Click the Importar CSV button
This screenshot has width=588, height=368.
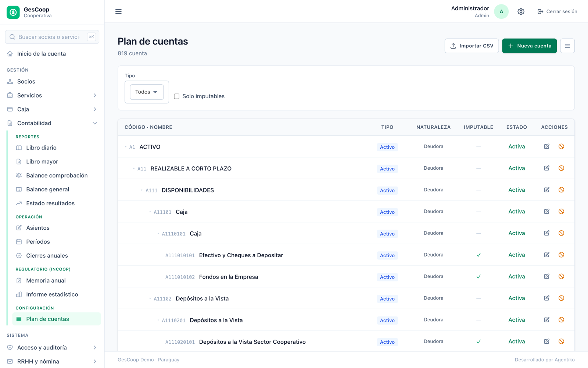point(472,46)
